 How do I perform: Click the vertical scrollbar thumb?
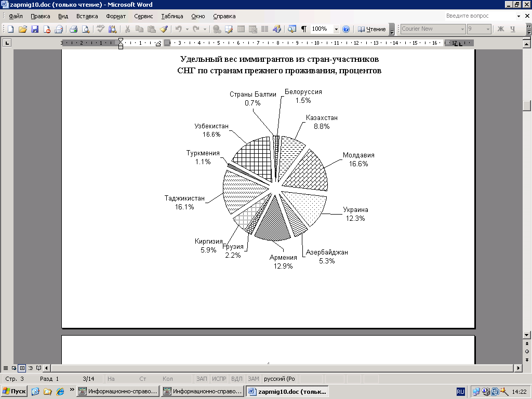[x=527, y=105]
